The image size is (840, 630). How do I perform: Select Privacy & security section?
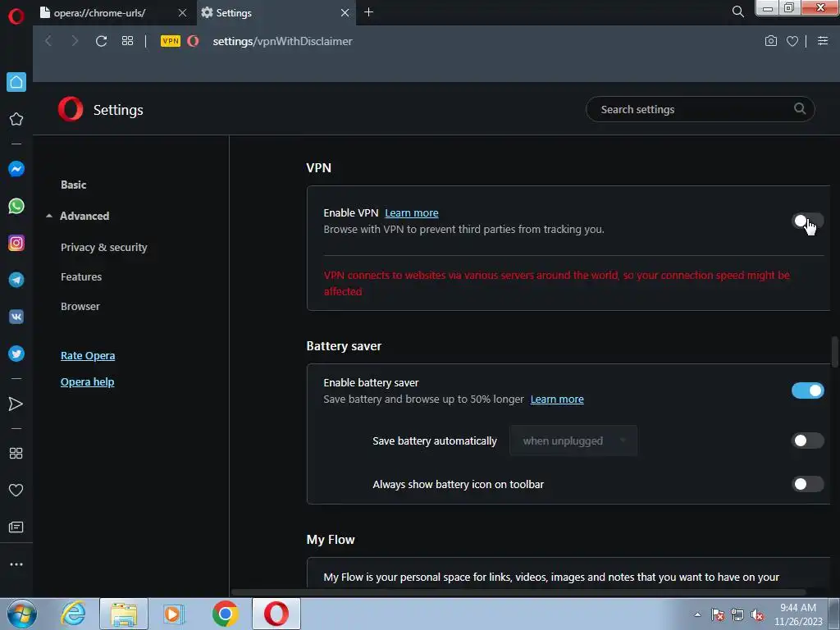coord(104,248)
